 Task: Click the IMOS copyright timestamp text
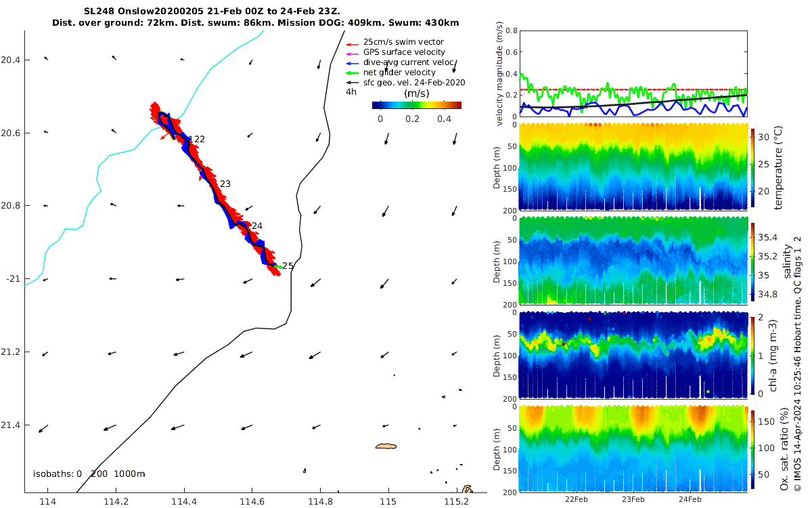(798, 364)
